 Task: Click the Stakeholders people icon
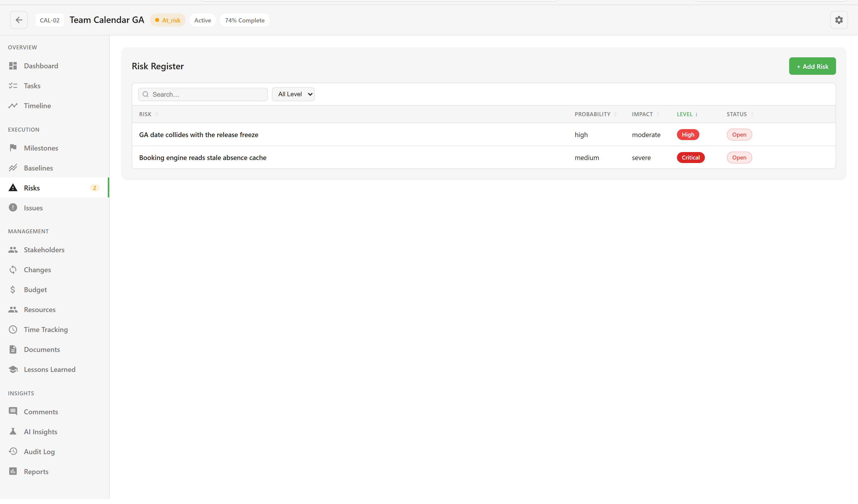(13, 250)
